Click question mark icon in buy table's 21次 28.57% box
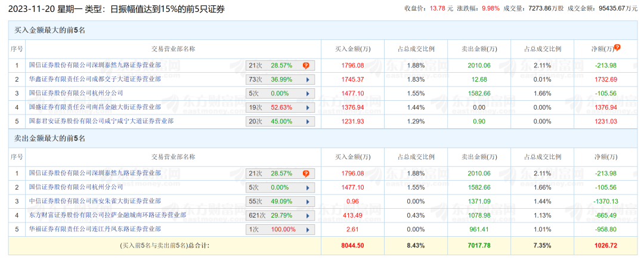 click(x=306, y=66)
